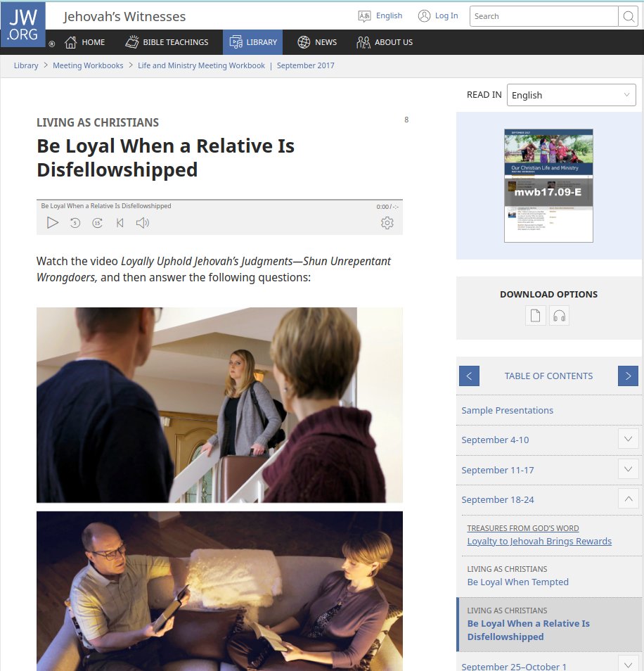Open Sample Presentations entry
Screen dimensions: 644x671
[507, 410]
